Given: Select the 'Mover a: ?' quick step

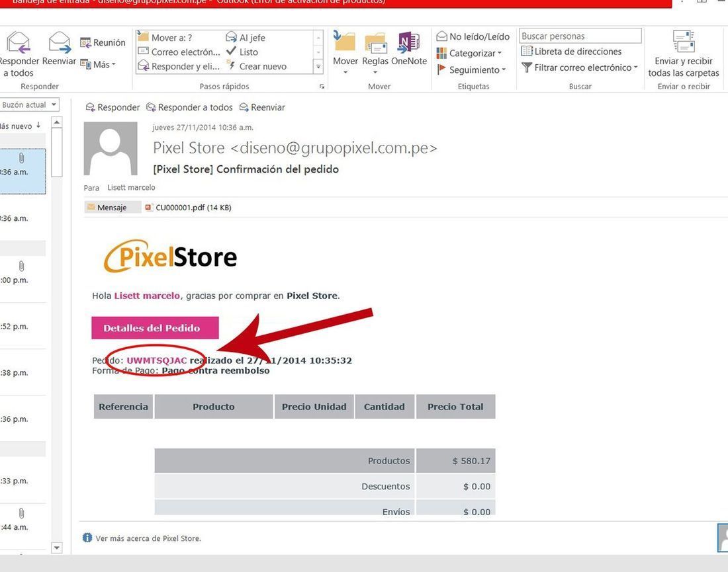Looking at the screenshot, I should tap(165, 38).
